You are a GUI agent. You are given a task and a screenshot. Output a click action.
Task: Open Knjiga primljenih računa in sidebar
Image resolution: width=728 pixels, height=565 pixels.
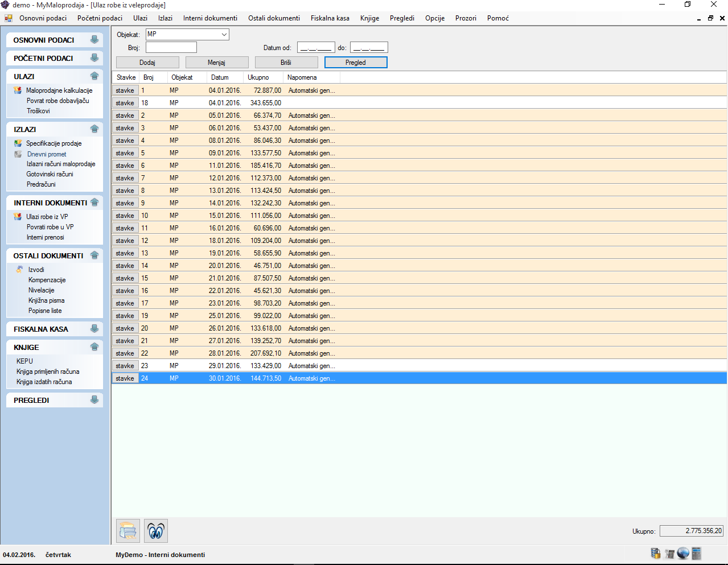(x=48, y=372)
